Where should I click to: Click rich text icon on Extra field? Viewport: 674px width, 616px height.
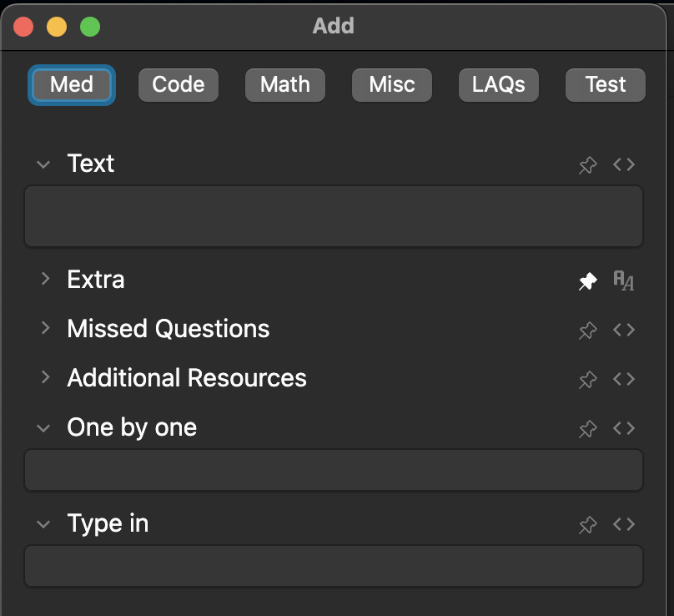pyautogui.click(x=624, y=280)
